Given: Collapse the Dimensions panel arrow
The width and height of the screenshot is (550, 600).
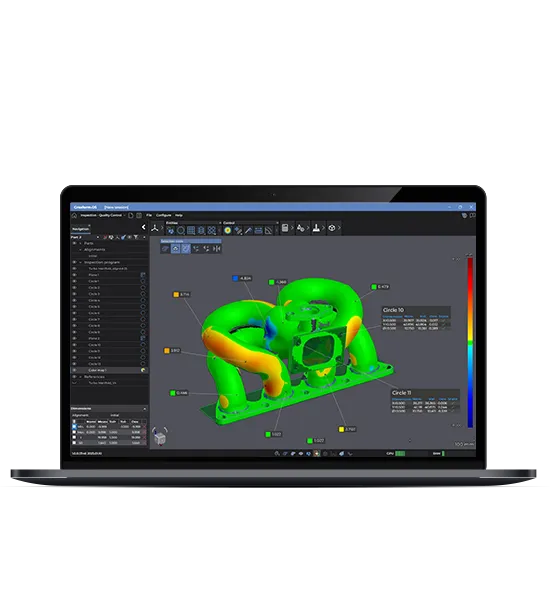Looking at the screenshot, I should click(145, 409).
